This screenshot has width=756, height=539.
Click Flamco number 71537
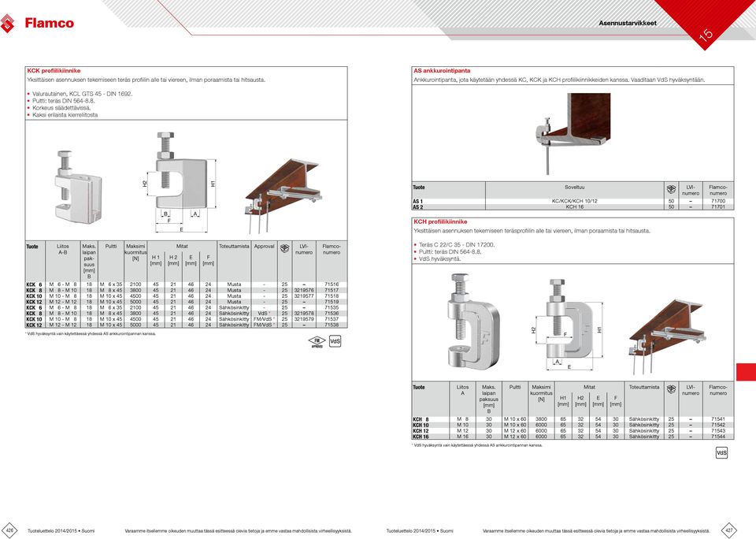(332, 319)
